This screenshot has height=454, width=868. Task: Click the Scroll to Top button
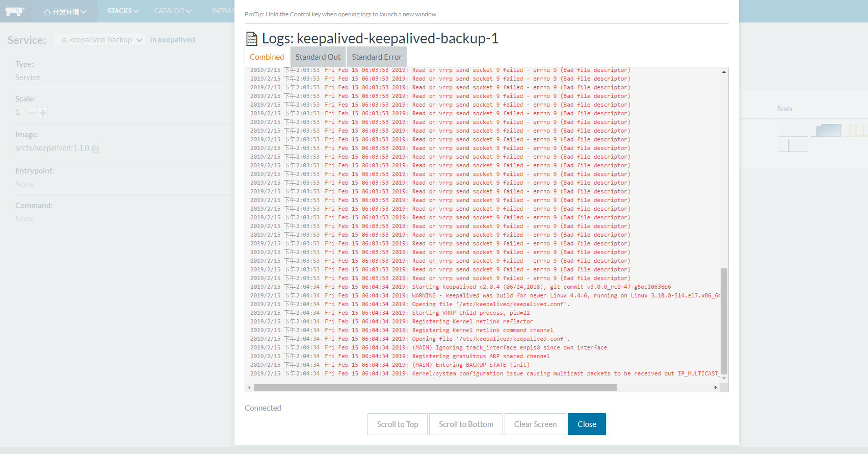click(398, 424)
